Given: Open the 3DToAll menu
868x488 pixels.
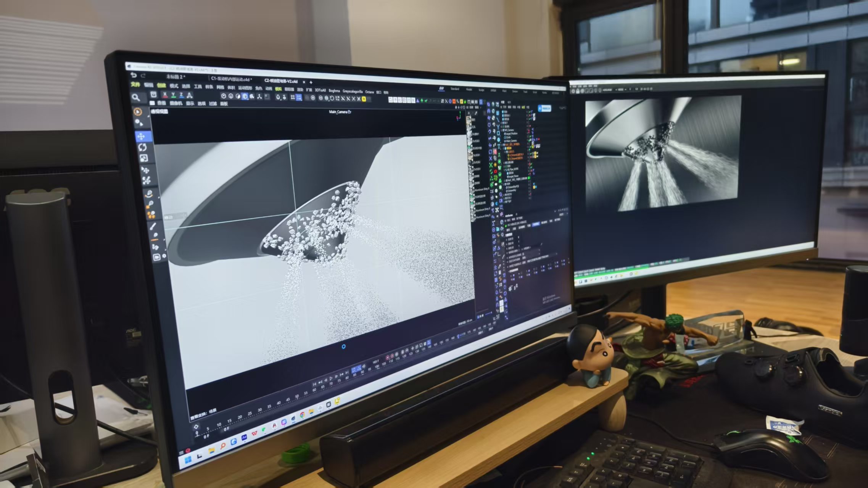Looking at the screenshot, I should [x=320, y=90].
